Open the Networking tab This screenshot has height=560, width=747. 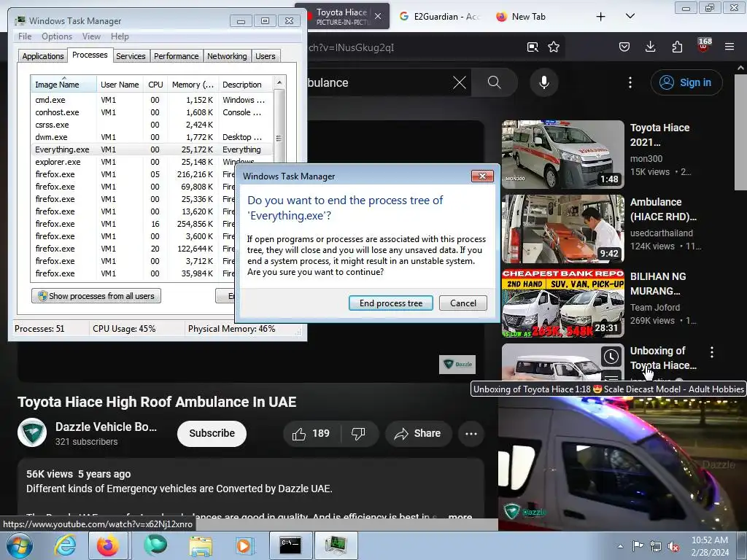pos(227,56)
